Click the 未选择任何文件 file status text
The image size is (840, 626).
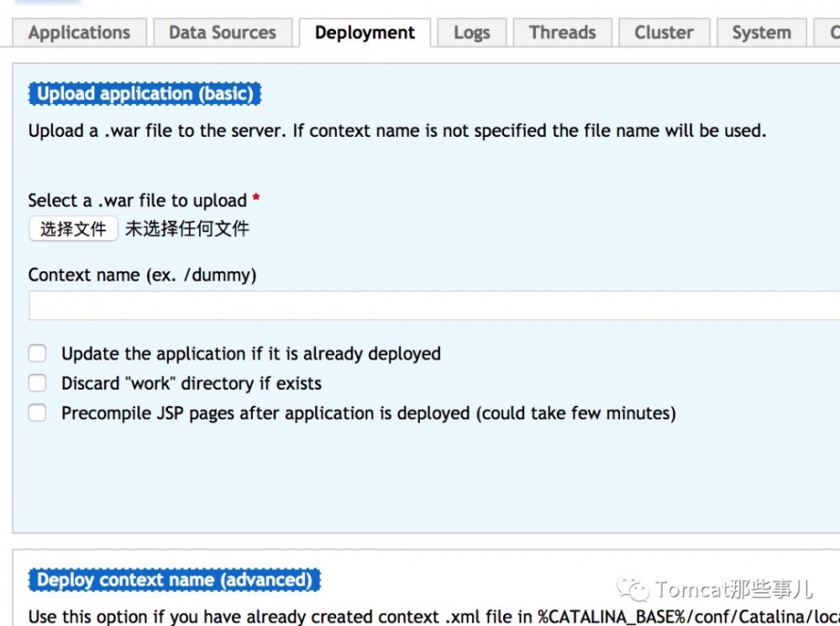tap(187, 229)
